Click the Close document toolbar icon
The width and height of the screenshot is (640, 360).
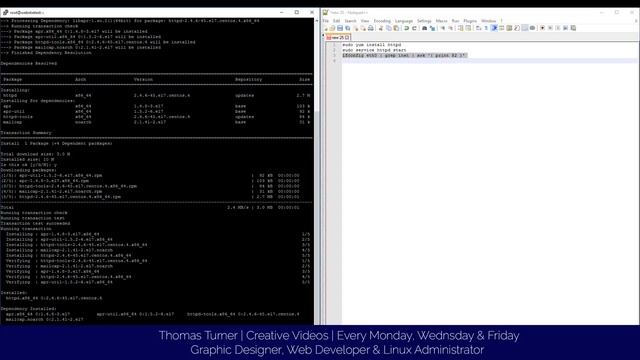356,28
